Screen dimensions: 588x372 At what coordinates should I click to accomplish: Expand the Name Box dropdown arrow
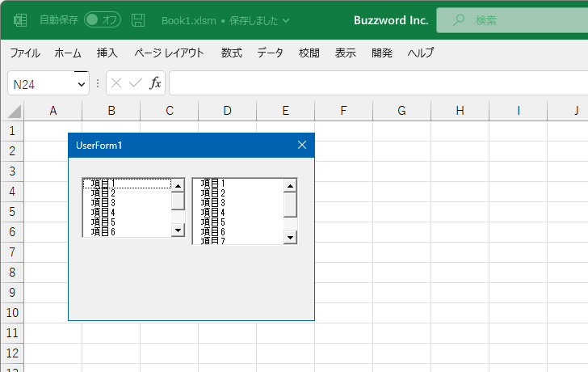[x=81, y=84]
